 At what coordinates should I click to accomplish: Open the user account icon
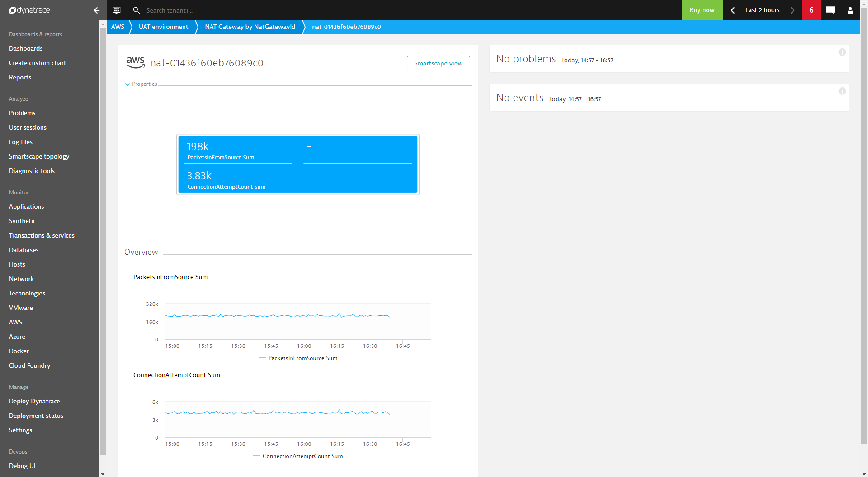pyautogui.click(x=850, y=10)
